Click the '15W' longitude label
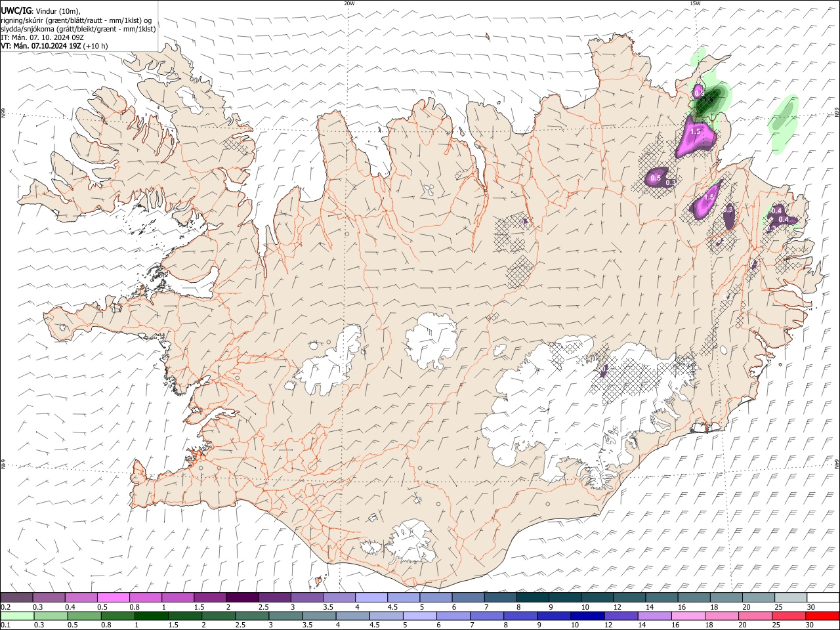Image resolution: width=840 pixels, height=630 pixels. (695, 3)
